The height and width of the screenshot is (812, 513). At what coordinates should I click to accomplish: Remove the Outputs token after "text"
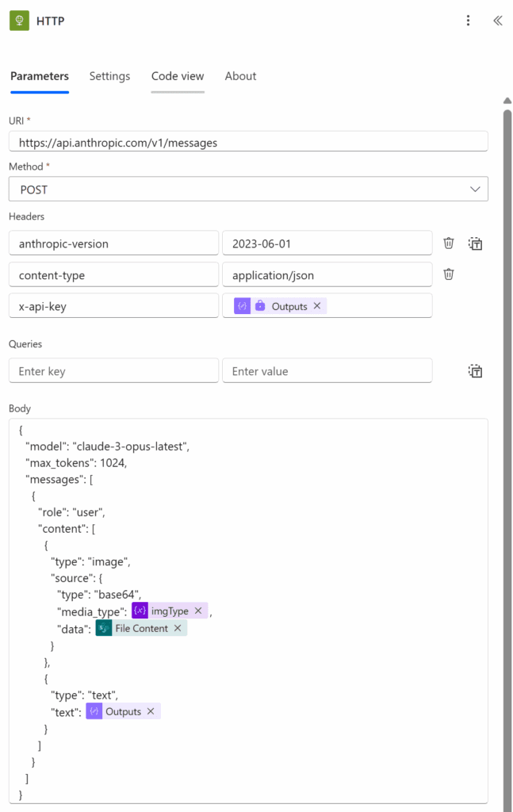(151, 711)
